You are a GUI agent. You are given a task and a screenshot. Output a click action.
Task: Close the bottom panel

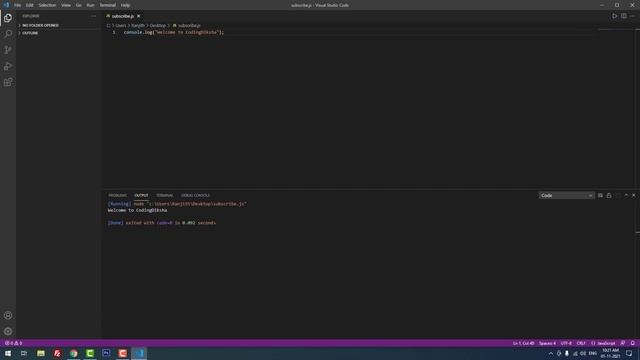point(634,196)
